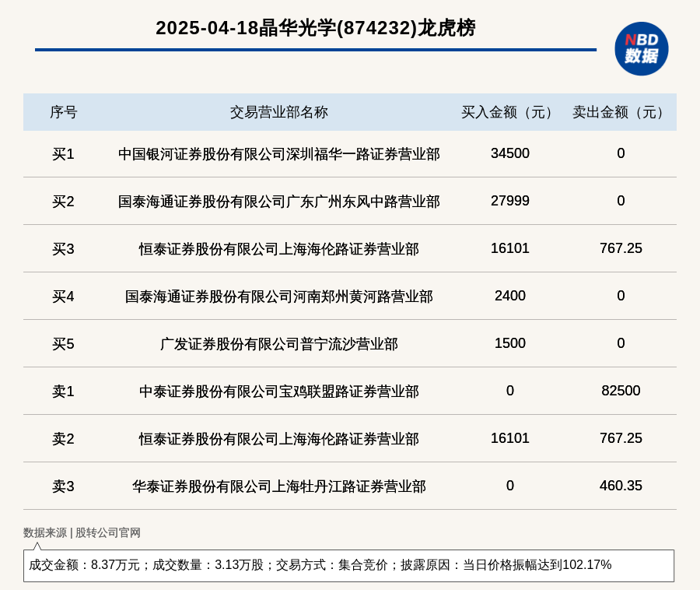This screenshot has height=590, width=700.
Task: Click the 0 buy amount in 卖3 row
Action: click(509, 485)
